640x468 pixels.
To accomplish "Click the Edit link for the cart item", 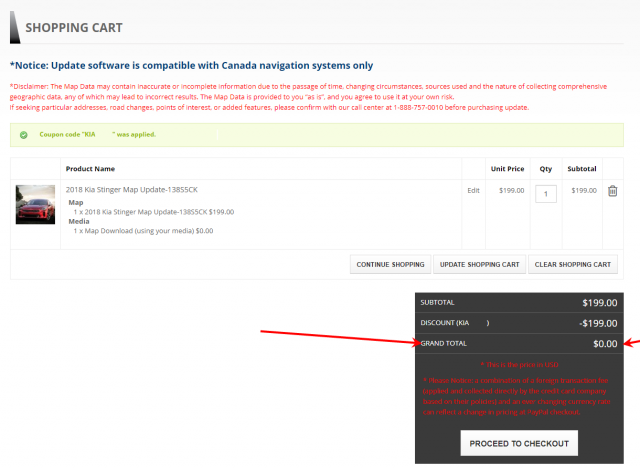I will 473,190.
